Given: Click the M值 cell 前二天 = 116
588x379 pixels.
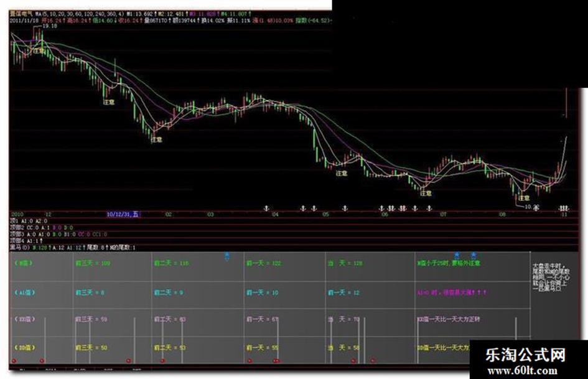Looking at the screenshot, I should [x=171, y=263].
